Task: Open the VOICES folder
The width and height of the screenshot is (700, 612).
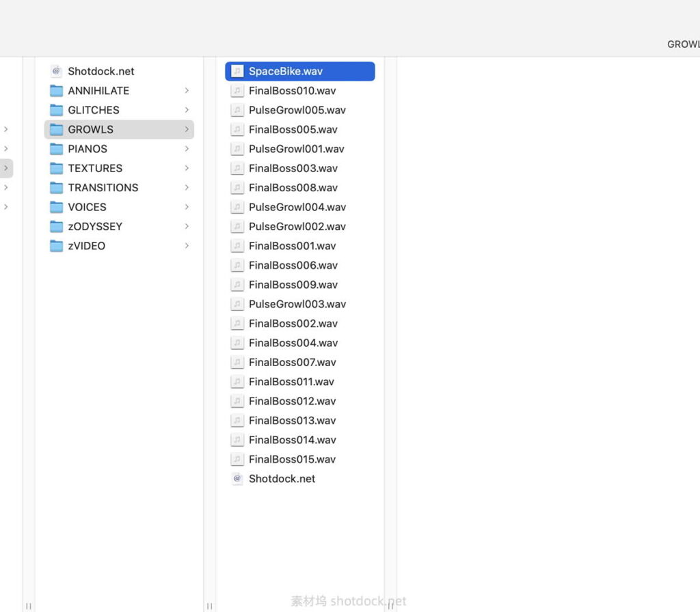Action: click(x=87, y=207)
